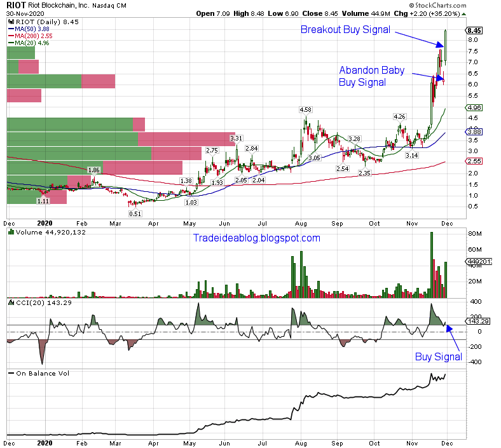Click the Riot Blockchain, Inc. company name
This screenshot has height=448, width=501.
59,6
